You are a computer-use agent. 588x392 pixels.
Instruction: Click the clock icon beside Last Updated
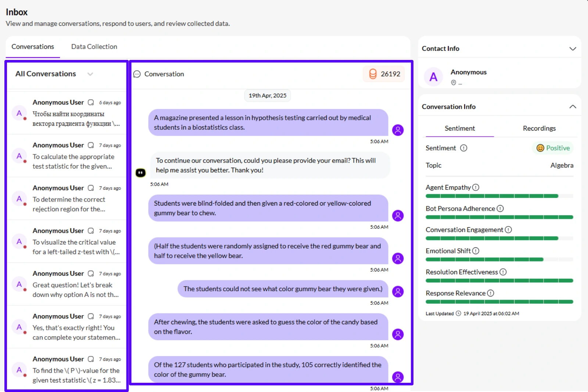(x=458, y=314)
